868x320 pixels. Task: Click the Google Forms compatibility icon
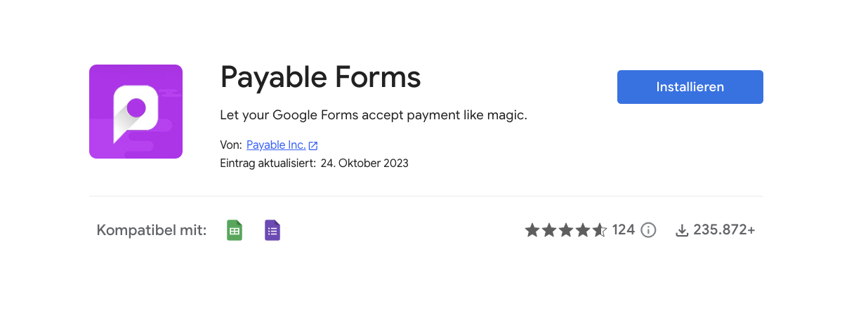coord(272,230)
